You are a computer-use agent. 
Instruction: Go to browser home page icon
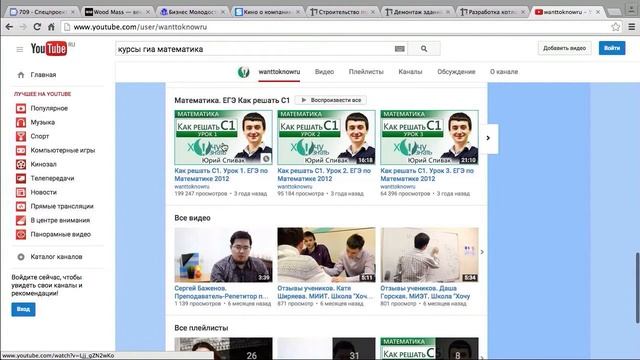51,27
